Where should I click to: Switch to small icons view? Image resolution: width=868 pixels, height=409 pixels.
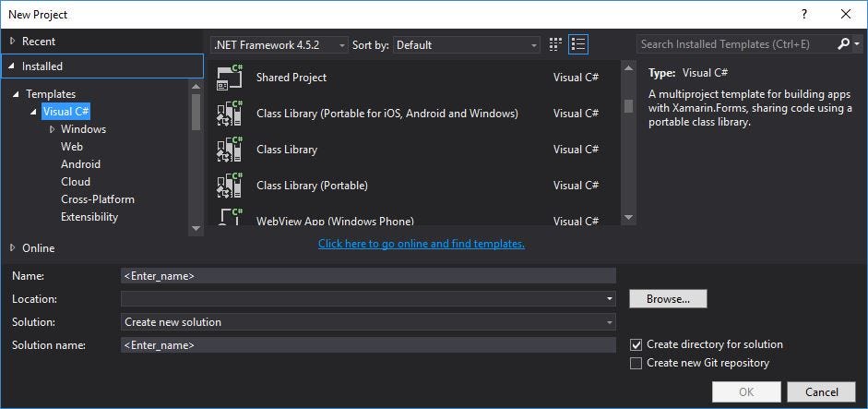tap(555, 44)
